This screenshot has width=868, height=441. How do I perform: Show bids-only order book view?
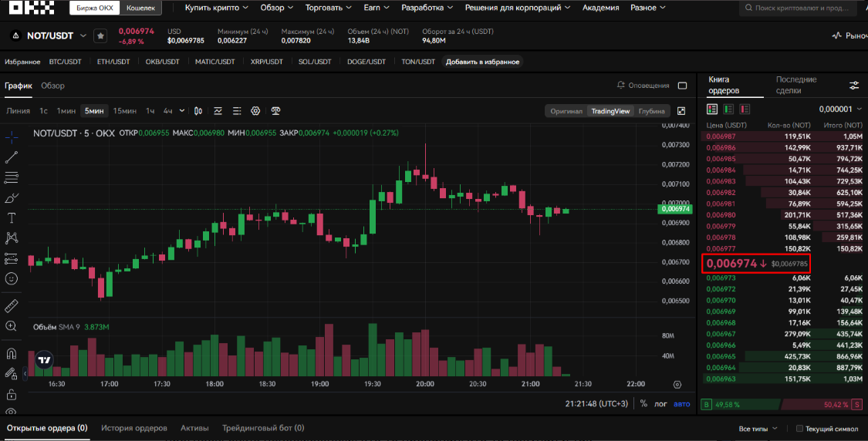click(x=728, y=109)
